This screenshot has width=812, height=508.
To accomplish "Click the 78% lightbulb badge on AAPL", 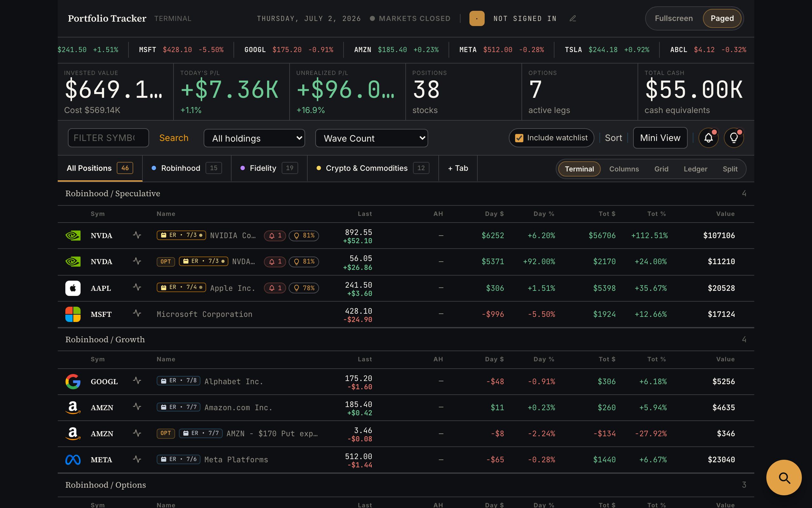I will point(304,288).
